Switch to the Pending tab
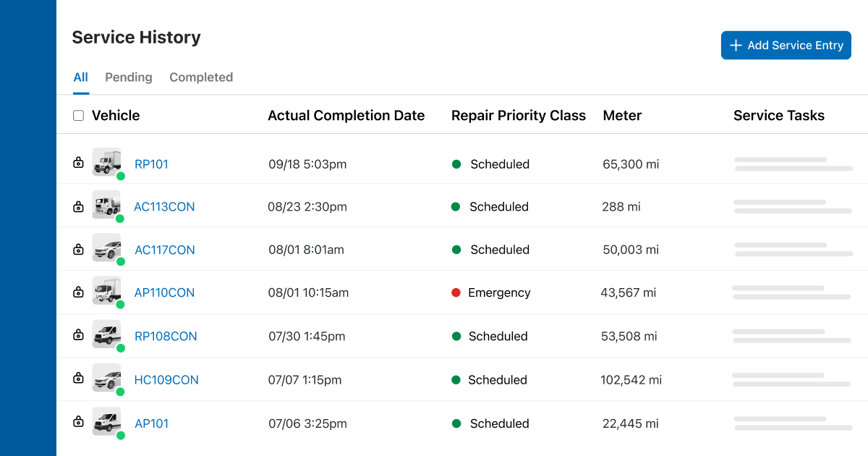The width and height of the screenshot is (868, 456). tap(129, 77)
